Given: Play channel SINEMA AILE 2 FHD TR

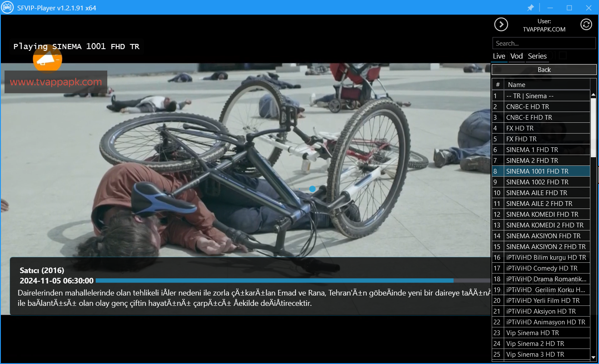Looking at the screenshot, I should coord(541,203).
